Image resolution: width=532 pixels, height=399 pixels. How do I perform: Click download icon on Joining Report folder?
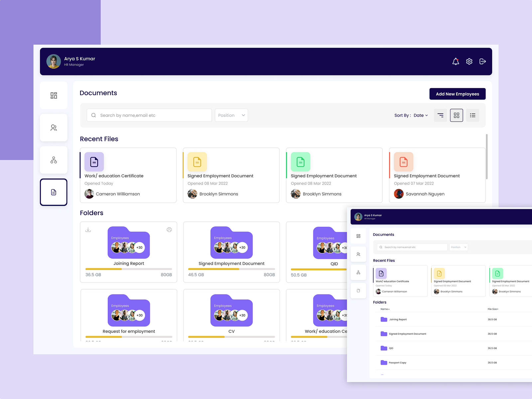click(x=88, y=230)
